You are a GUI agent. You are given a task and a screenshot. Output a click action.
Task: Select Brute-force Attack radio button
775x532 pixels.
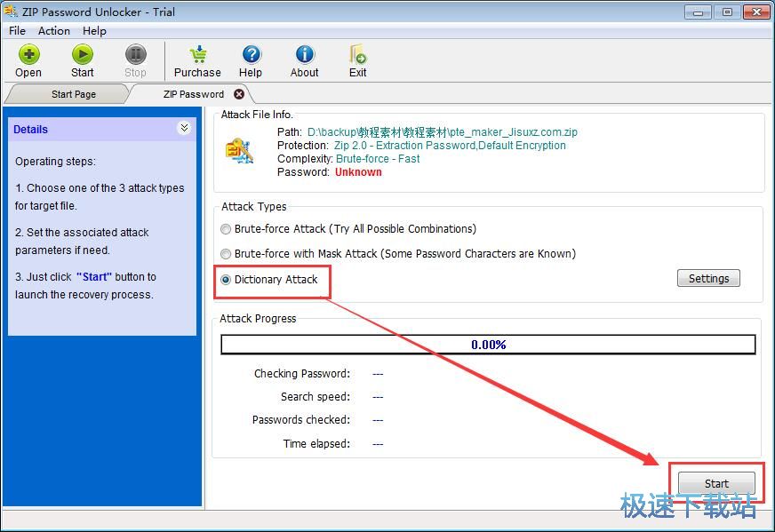pyautogui.click(x=226, y=229)
